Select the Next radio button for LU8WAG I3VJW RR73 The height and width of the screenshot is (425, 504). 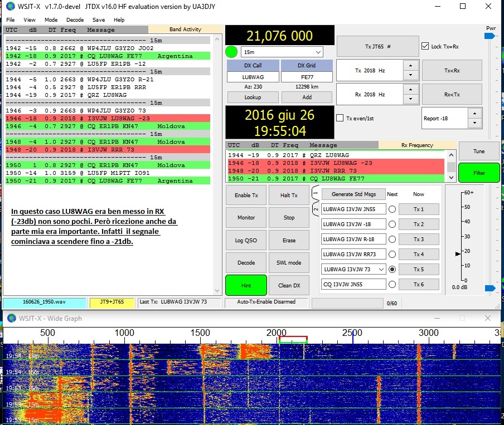pos(392,255)
